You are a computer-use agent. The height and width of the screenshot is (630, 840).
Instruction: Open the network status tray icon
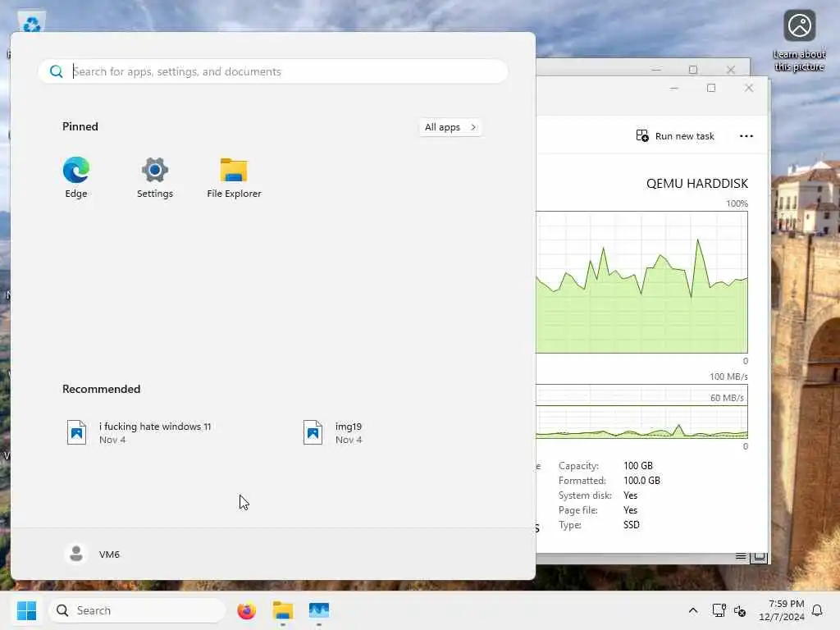[719, 610]
